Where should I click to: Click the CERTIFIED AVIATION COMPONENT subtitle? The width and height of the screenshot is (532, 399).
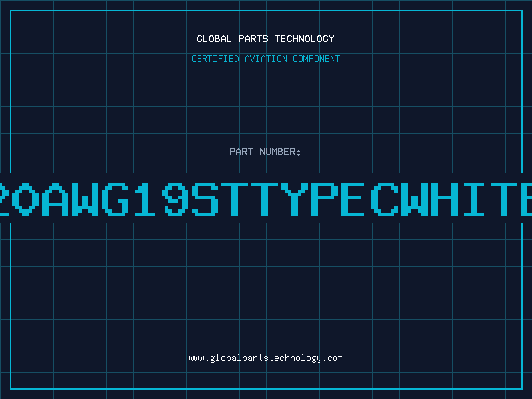[x=265, y=59]
